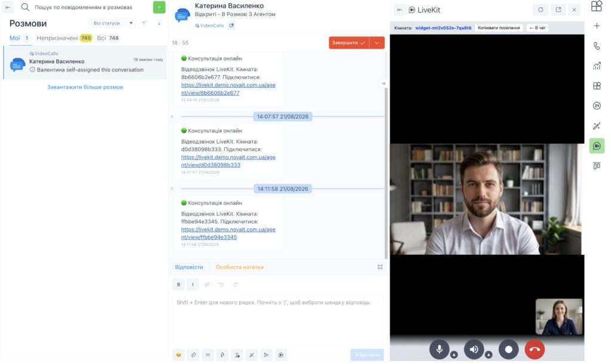Click the 'Копіювати посилання' button
The height and width of the screenshot is (364, 611).
coord(498,28)
